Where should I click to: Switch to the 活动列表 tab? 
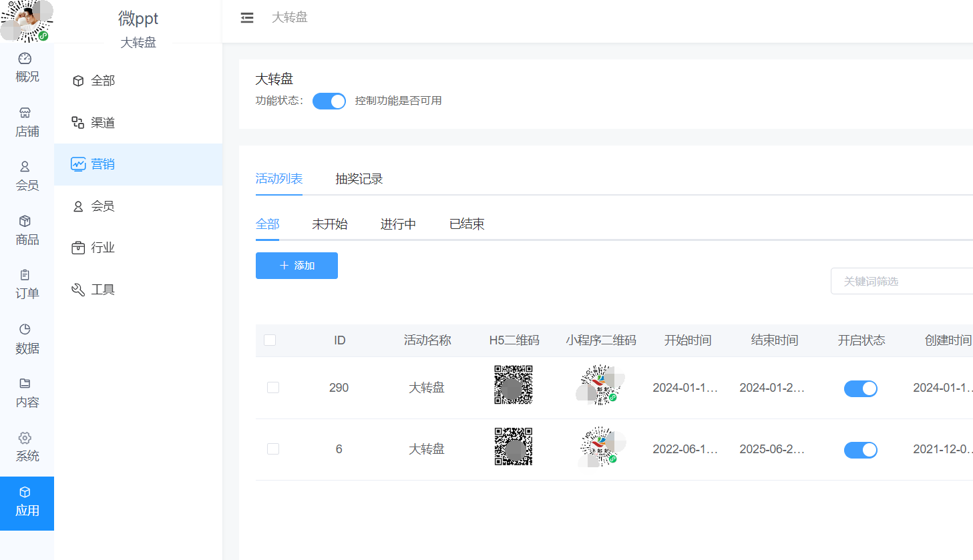pos(279,179)
